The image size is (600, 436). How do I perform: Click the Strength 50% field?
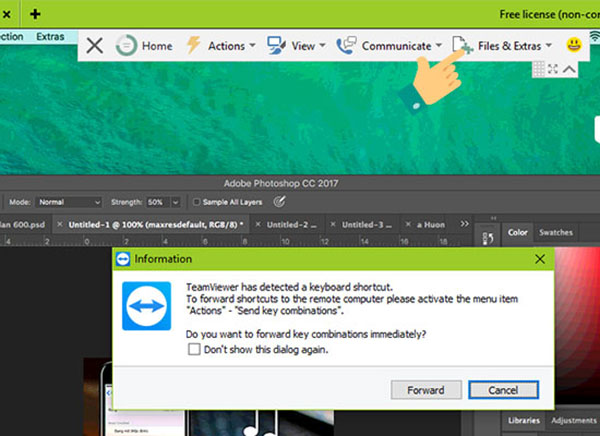point(157,202)
